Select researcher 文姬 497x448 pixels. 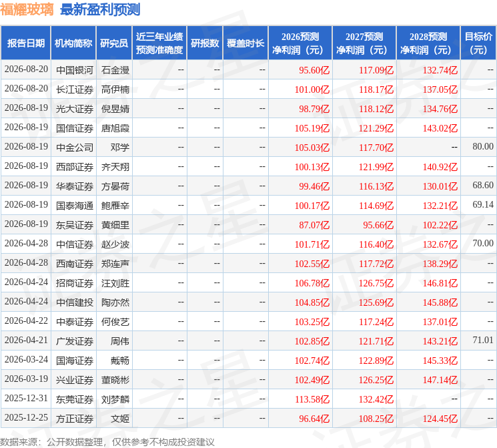point(120,418)
